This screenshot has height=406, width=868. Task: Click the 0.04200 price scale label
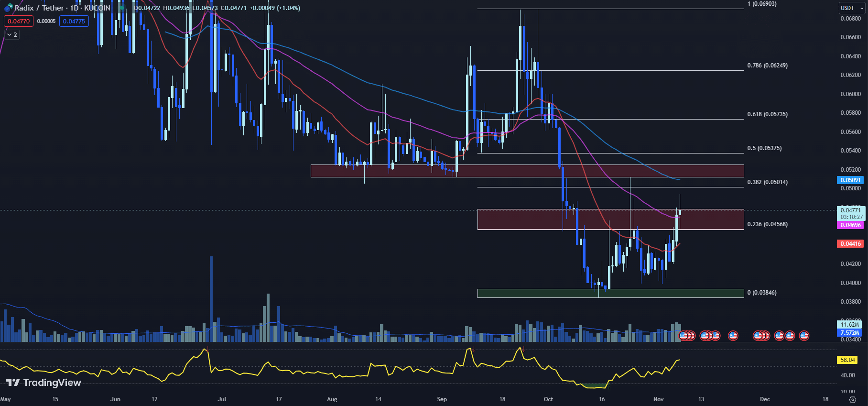pyautogui.click(x=851, y=264)
